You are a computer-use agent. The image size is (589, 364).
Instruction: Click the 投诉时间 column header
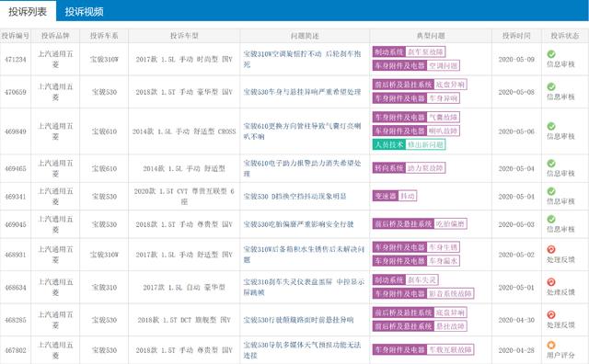[x=516, y=36]
